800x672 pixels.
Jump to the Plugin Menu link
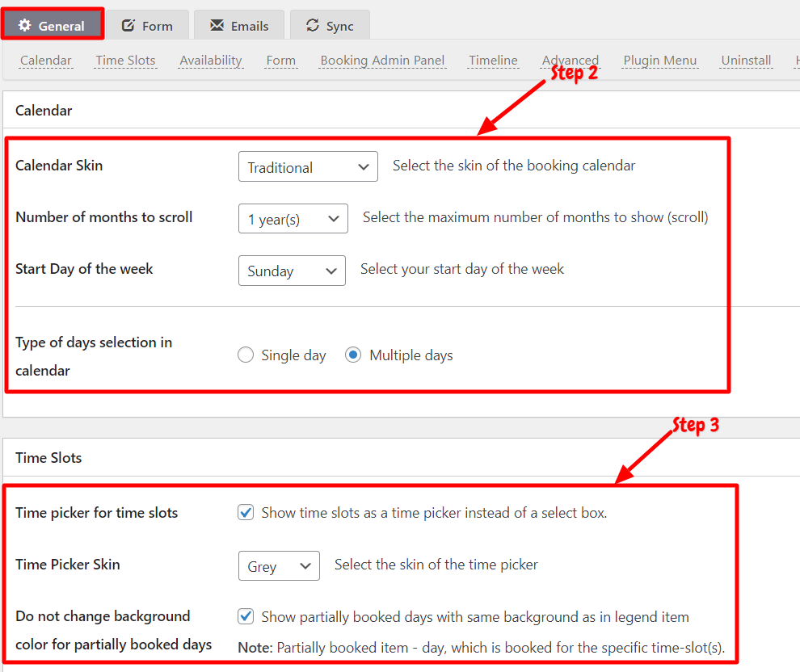pyautogui.click(x=660, y=60)
